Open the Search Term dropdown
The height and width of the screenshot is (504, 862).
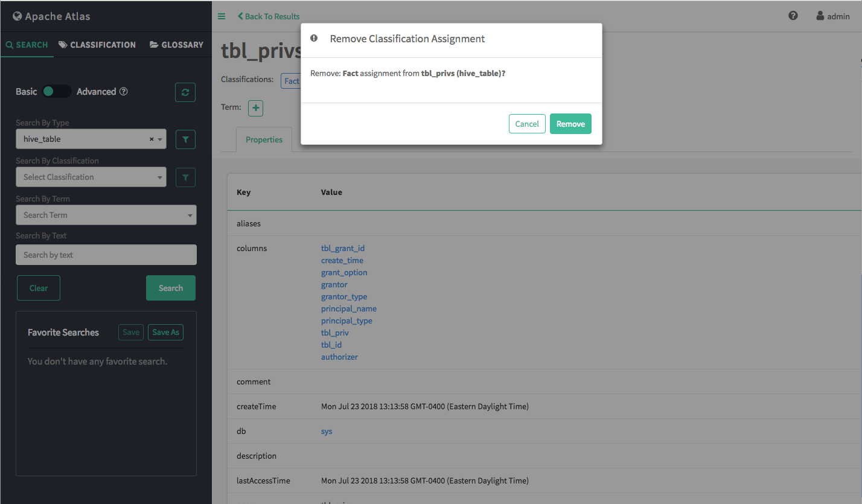point(106,215)
